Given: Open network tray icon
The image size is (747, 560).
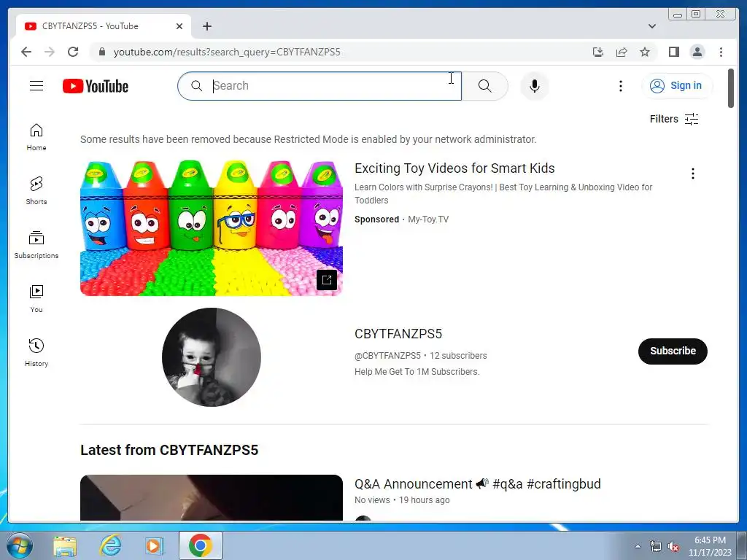Looking at the screenshot, I should point(656,547).
